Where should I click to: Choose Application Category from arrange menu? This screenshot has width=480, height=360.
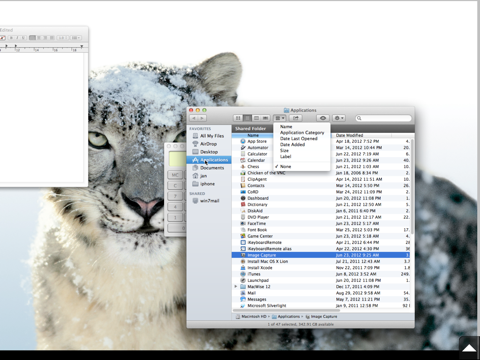pos(302,133)
